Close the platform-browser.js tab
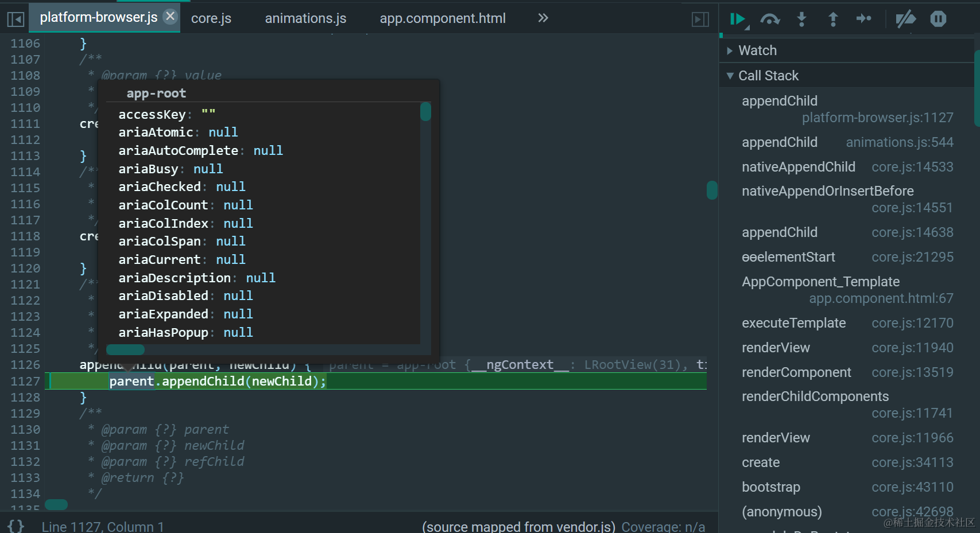This screenshot has height=533, width=980. 170,17
